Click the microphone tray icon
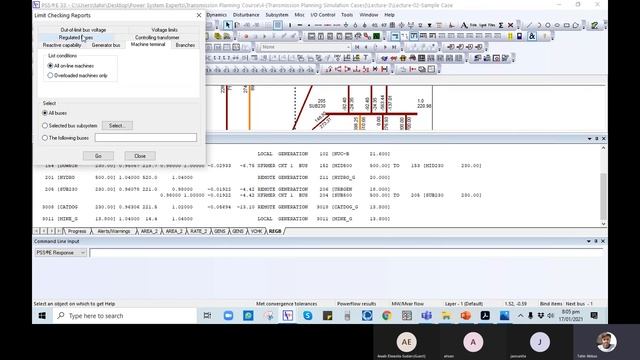This screenshot has width=640, height=360. (x=530, y=316)
